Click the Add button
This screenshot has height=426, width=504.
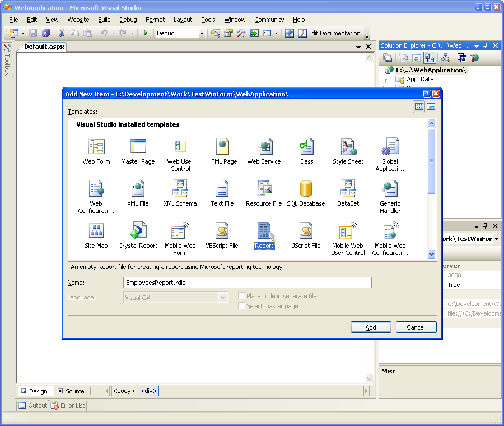(371, 327)
